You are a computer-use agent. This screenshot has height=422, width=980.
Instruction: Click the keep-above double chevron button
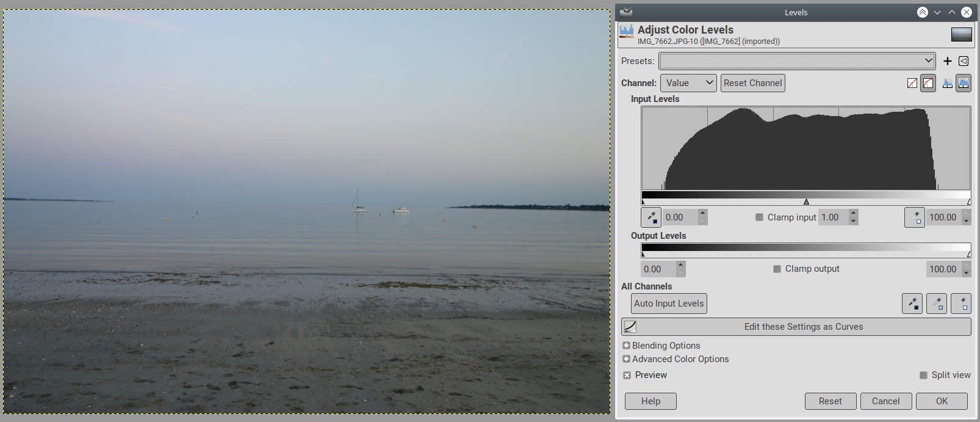(x=922, y=12)
